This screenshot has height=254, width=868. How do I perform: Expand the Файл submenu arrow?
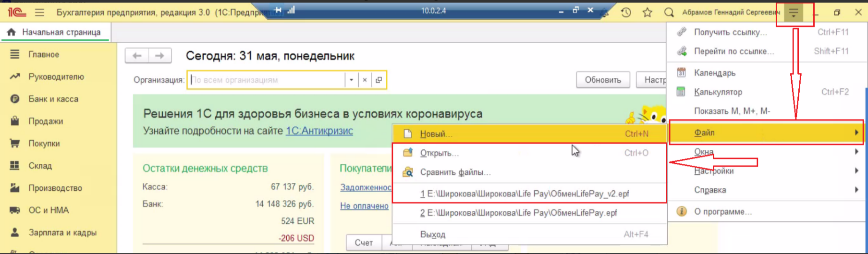[856, 133]
